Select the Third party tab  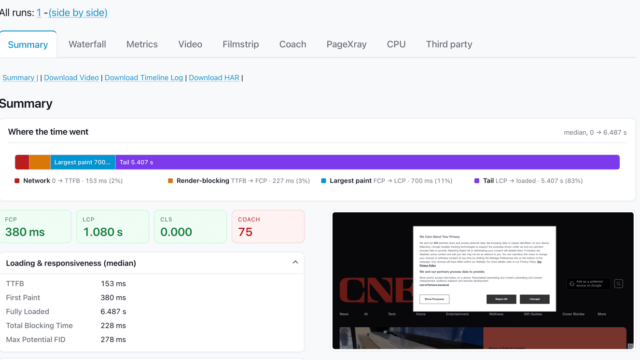449,44
